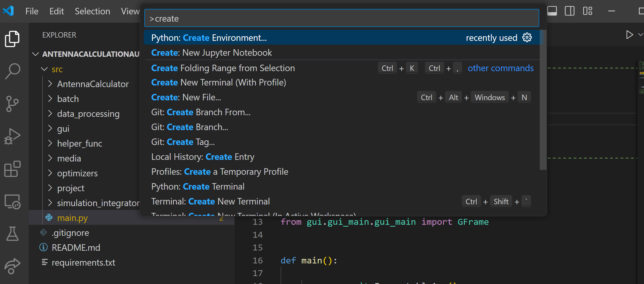Open the Source Control view
The image size is (644, 284).
pyautogui.click(x=12, y=104)
